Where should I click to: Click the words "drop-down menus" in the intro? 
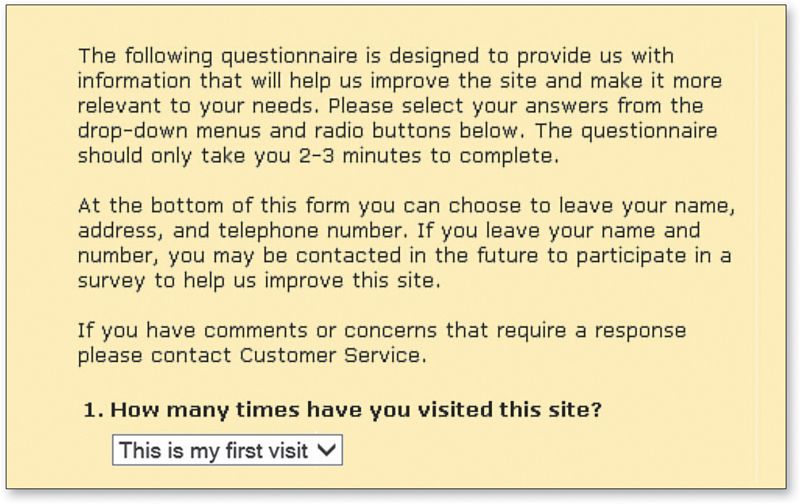[154, 132]
